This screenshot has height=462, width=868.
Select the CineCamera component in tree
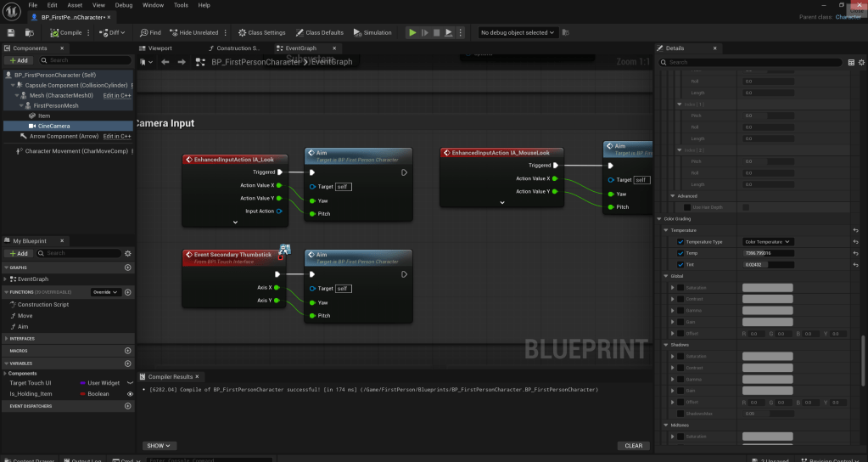(53, 126)
